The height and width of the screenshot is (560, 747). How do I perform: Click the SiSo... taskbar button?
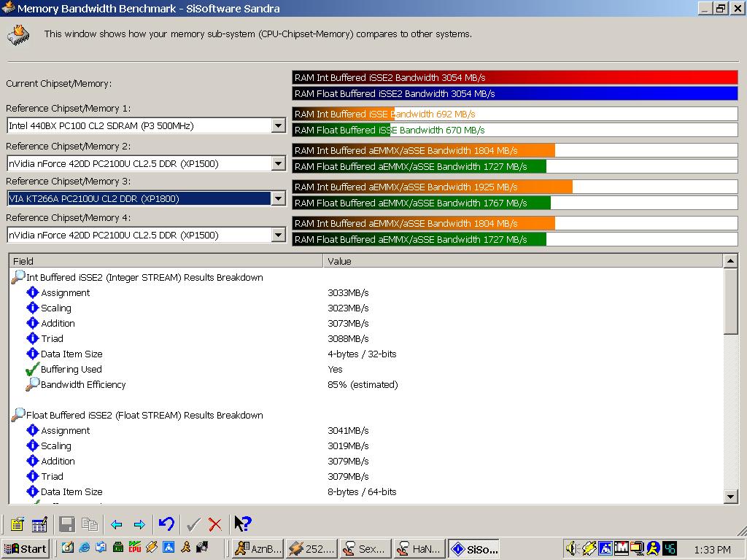point(473,548)
